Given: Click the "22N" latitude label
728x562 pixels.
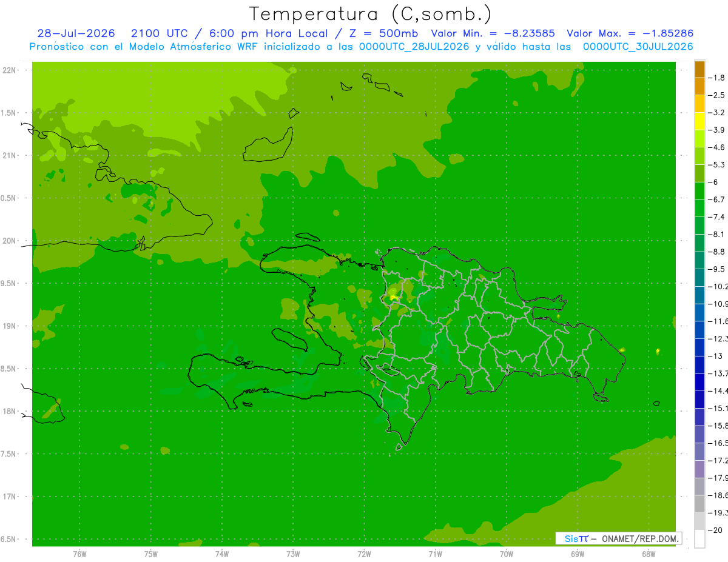Looking at the screenshot, I should coord(10,70).
